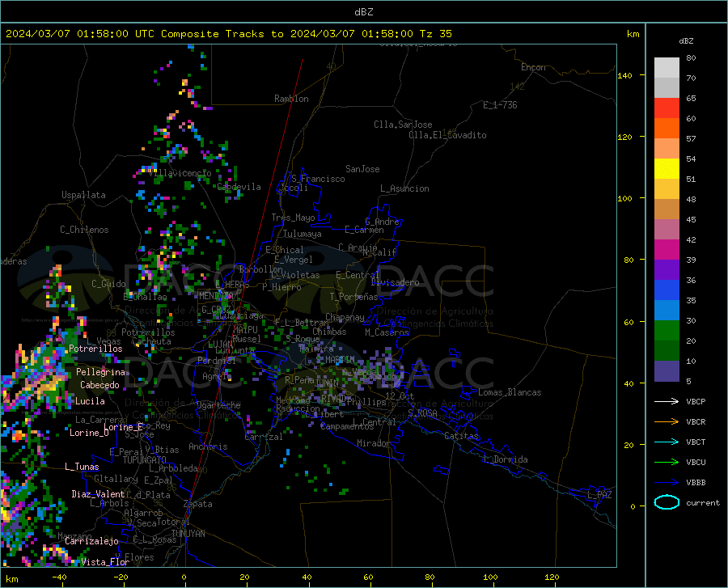Click the dBZ title at top

point(363,12)
